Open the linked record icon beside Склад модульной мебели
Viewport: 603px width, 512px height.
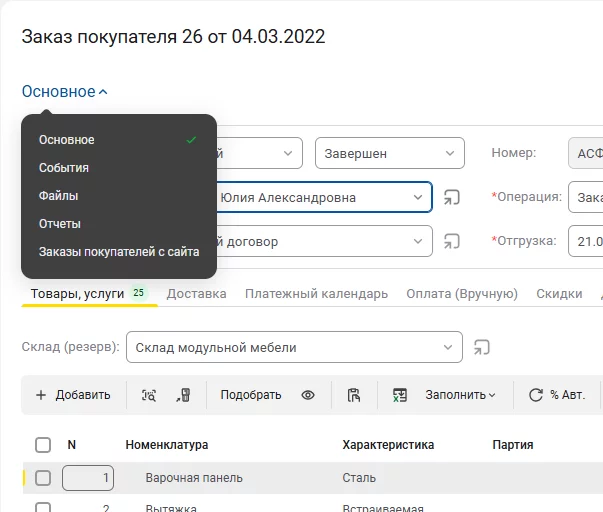(483, 347)
